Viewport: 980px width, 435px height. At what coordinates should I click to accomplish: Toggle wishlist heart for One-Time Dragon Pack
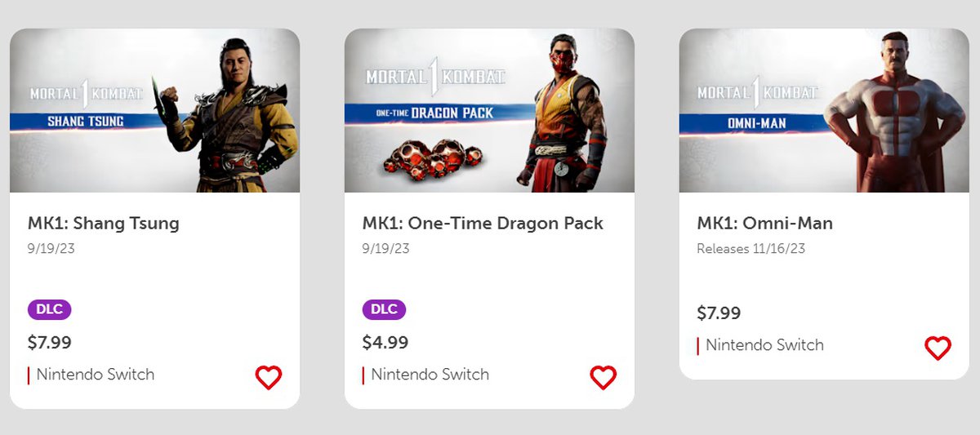[603, 377]
